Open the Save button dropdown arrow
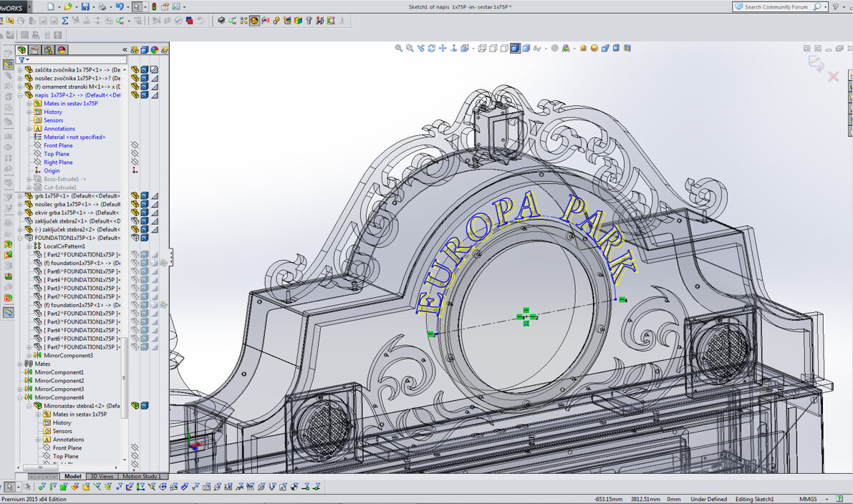 click(93, 7)
